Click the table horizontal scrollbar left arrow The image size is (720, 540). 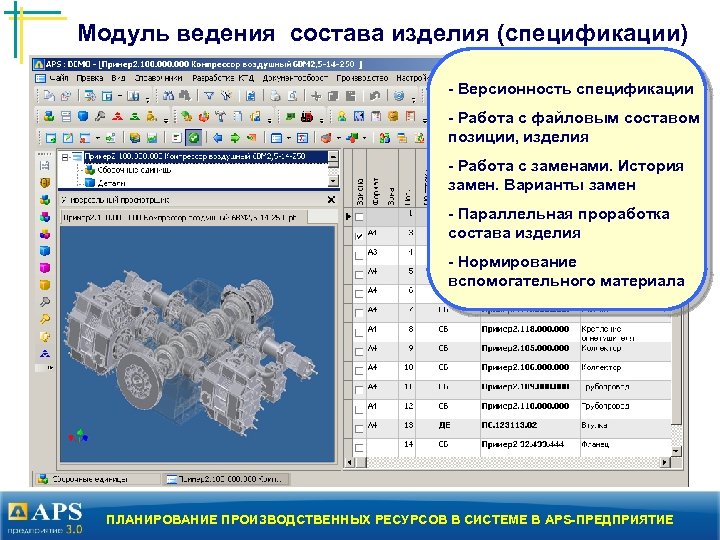point(349,462)
